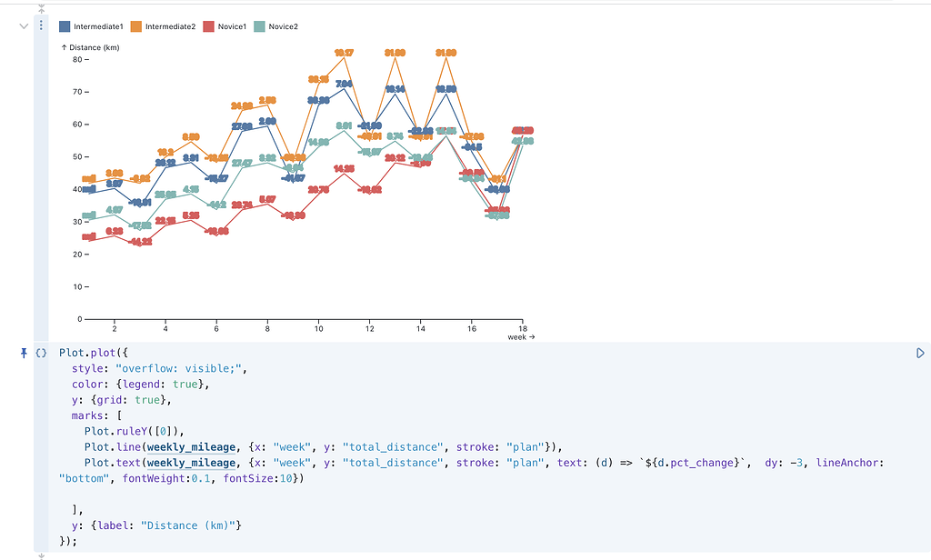
Task: Click the insert-cell marker above the chart cell
Action: click(x=41, y=9)
